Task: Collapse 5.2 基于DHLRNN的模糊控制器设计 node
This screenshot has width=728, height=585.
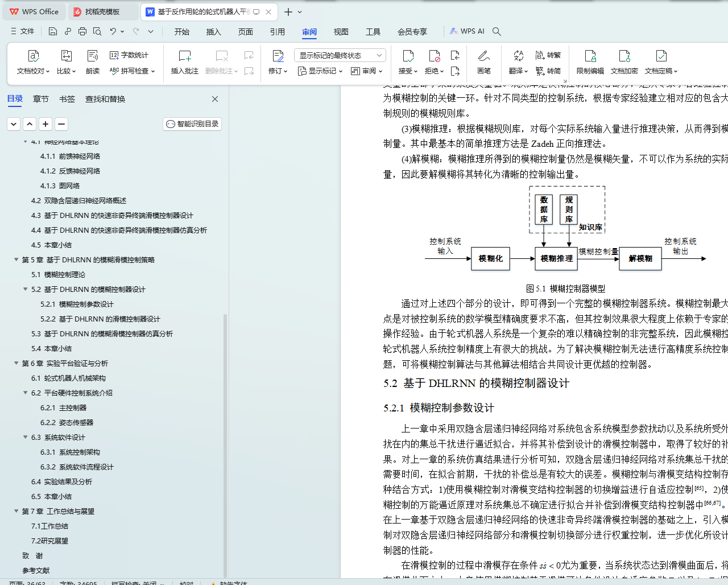Action: [26, 289]
